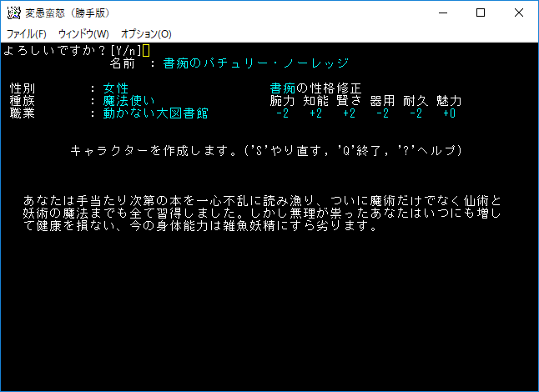539x392 pixels.
Task: Click the yellow cursor after the [Y/n] prompt
Action: pyautogui.click(x=147, y=51)
